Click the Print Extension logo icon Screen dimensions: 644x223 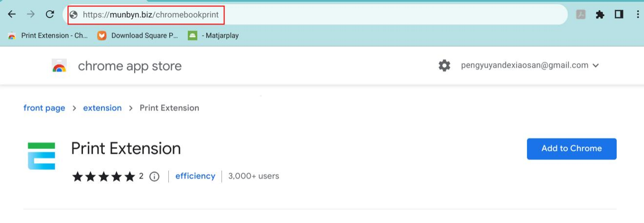(41, 156)
